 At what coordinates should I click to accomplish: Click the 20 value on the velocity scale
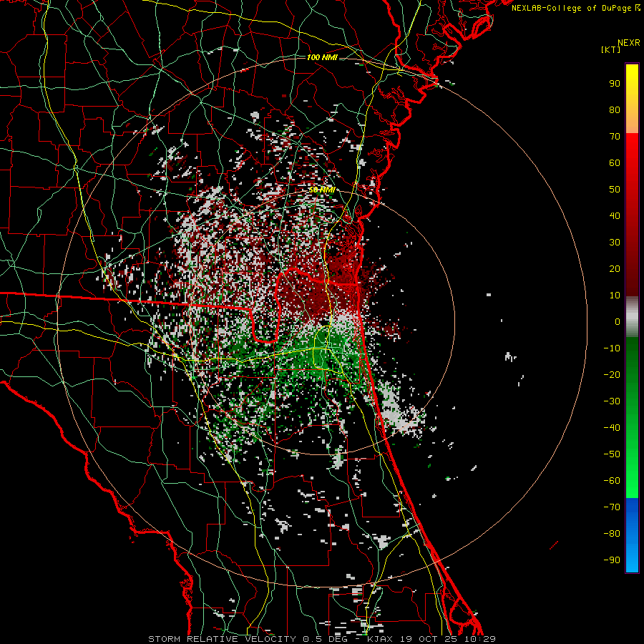(615, 269)
